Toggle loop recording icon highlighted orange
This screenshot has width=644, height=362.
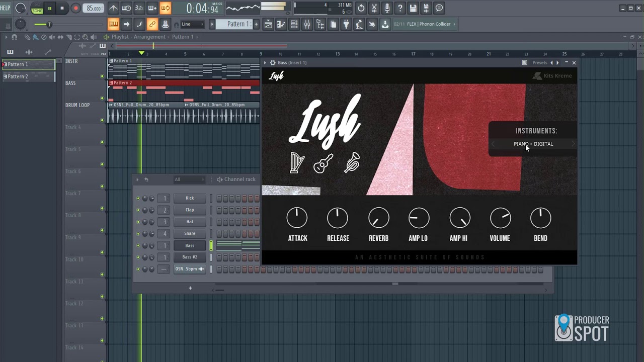(x=165, y=8)
